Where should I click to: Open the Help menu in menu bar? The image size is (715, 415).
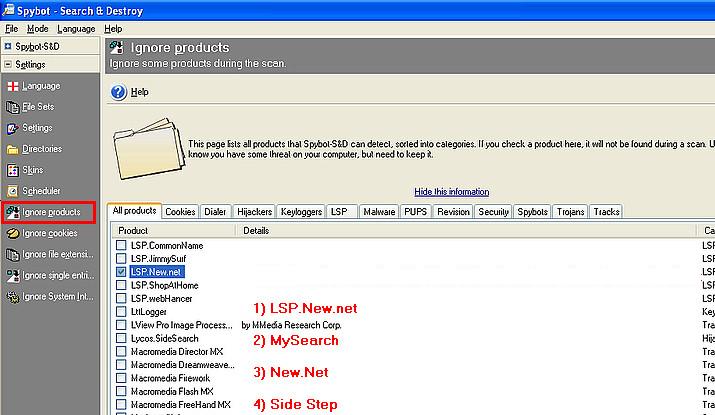[113, 29]
